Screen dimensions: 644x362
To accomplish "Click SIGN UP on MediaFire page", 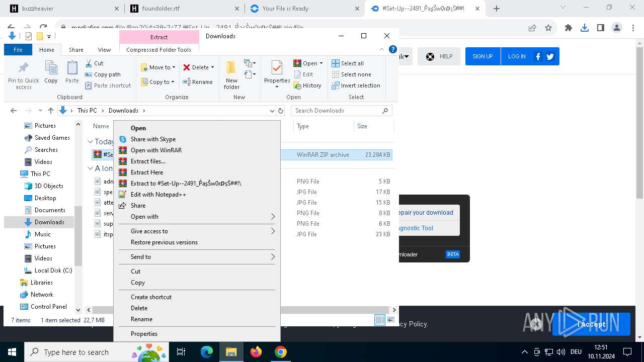I will point(482,56).
